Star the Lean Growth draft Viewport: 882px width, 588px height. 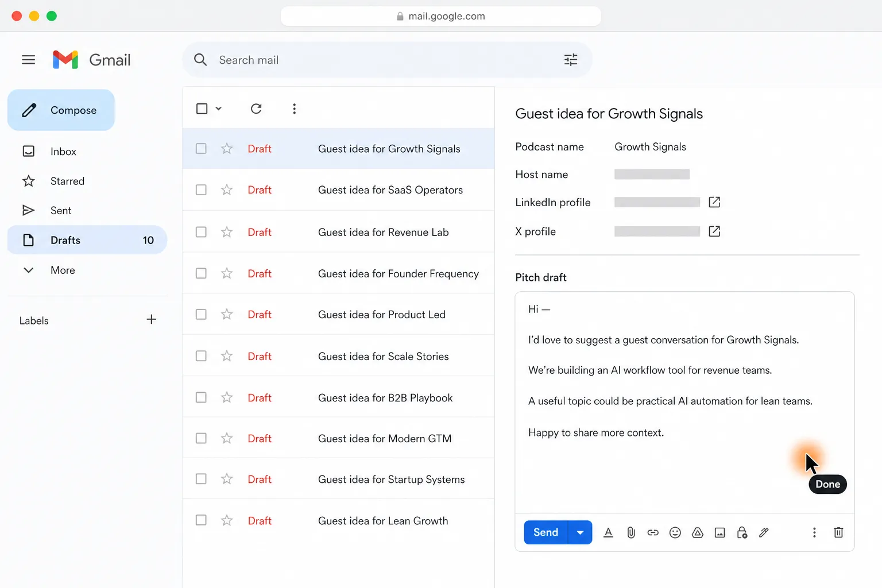(227, 520)
